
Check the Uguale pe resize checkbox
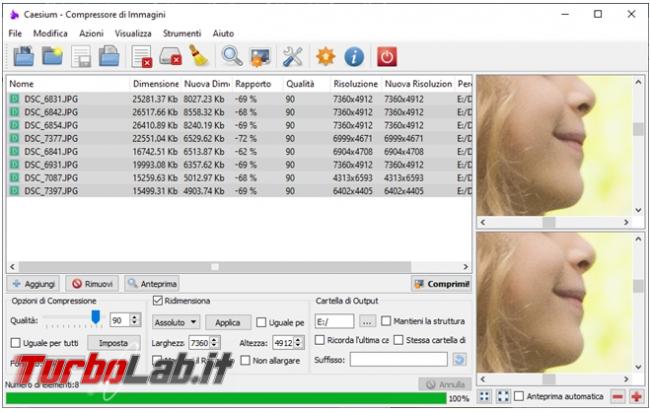pyautogui.click(x=261, y=322)
